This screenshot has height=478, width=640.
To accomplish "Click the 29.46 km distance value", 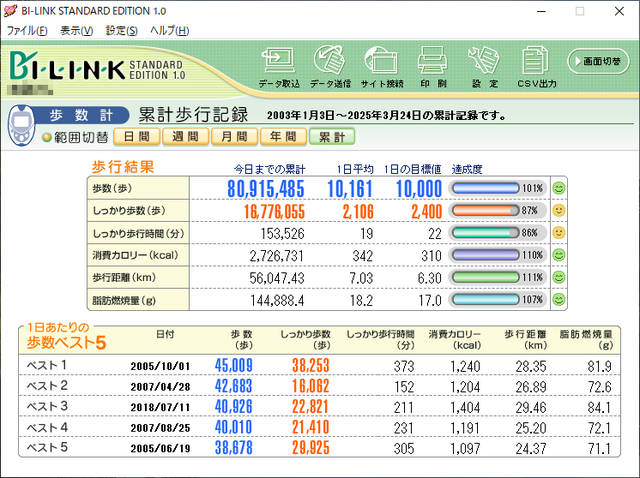I will pyautogui.click(x=531, y=407).
